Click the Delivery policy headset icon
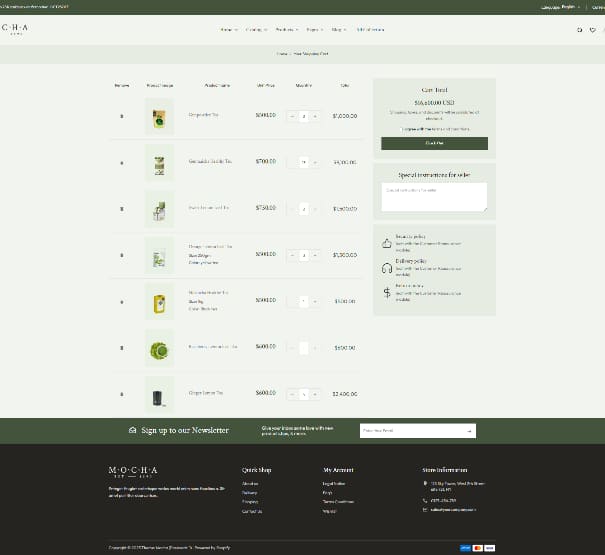Viewport: 605px width, 555px height. click(x=387, y=267)
